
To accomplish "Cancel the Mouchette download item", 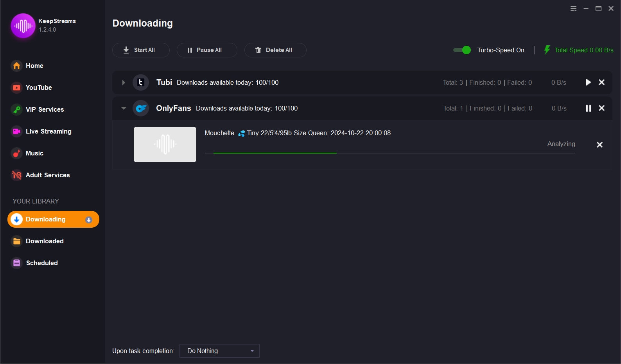I will 599,145.
